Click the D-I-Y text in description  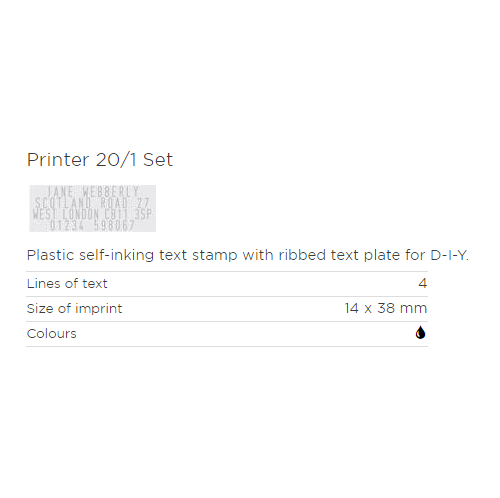coord(449,255)
